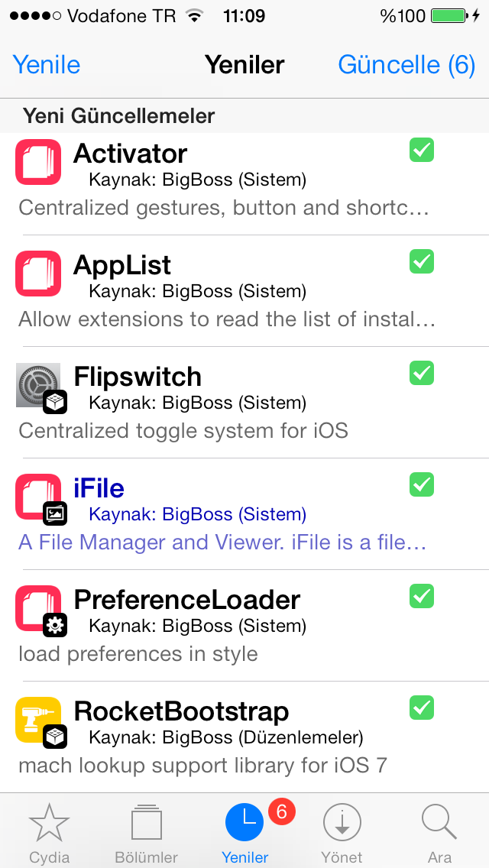Tap the Activator package icon

pos(37,162)
